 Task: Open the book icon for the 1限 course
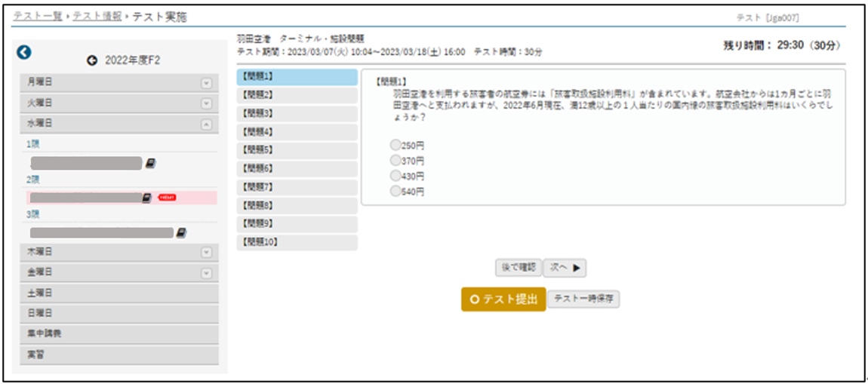click(x=150, y=163)
